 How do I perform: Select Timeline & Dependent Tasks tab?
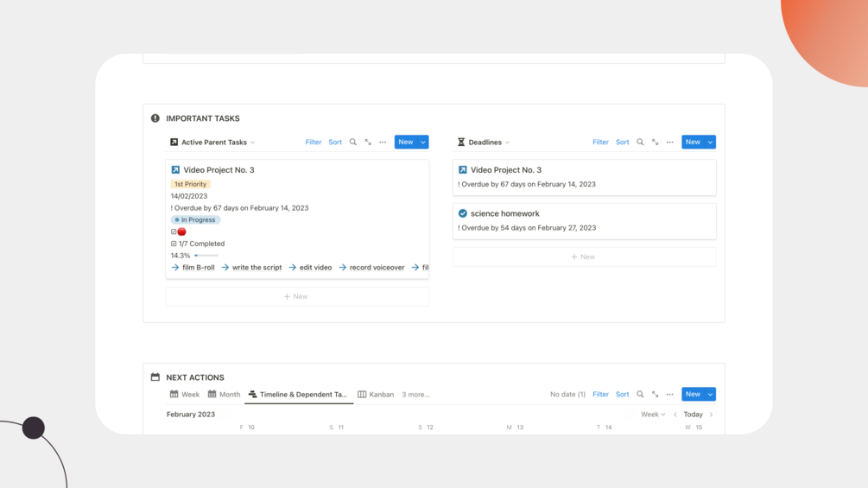pos(298,395)
